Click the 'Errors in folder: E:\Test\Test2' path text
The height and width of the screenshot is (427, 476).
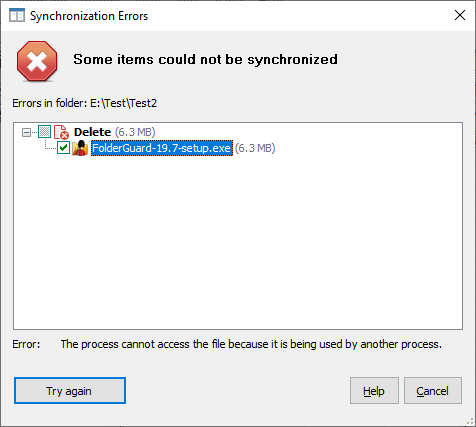point(84,103)
